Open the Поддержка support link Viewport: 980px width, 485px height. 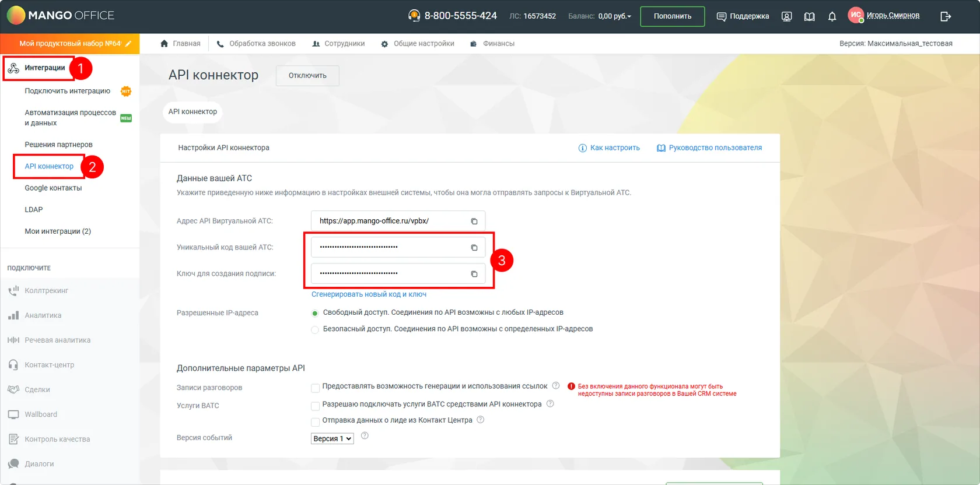pyautogui.click(x=743, y=16)
